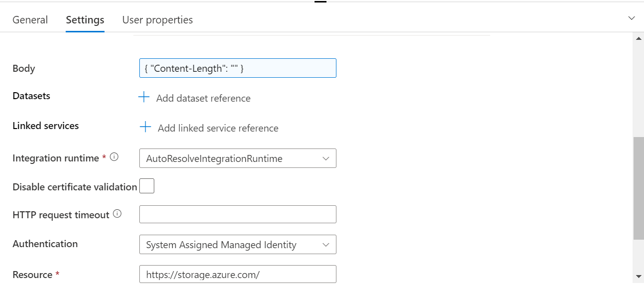Click the Resource URL field
Image resolution: width=644 pixels, height=290 pixels.
click(x=237, y=274)
